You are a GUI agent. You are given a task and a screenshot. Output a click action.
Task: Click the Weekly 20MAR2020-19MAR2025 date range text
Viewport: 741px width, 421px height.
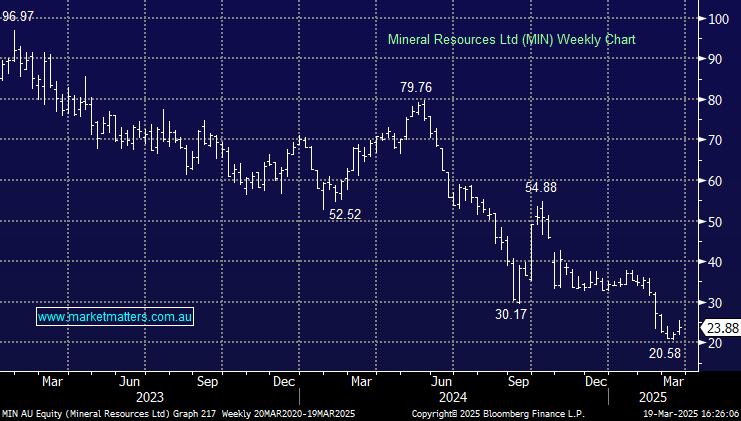(288, 414)
